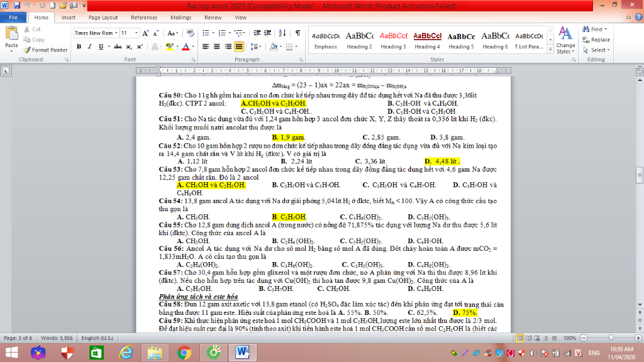The image size is (644, 362).
Task: Switch to the Insert tab
Action: (69, 18)
